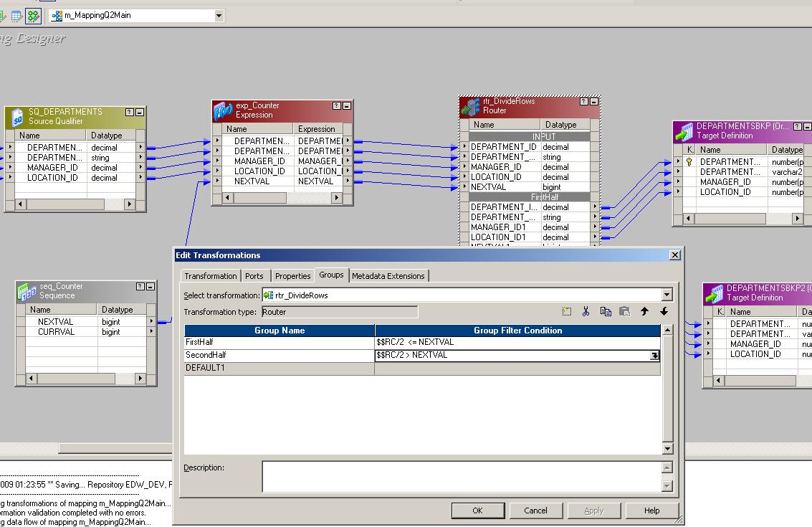Open the Target Designer toolbar icon

tap(16, 15)
